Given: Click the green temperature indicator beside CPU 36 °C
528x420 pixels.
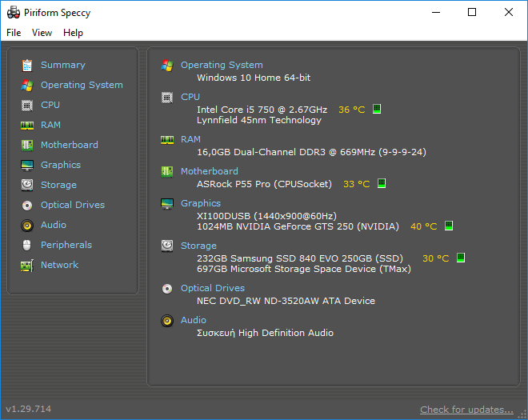Looking at the screenshot, I should [377, 109].
